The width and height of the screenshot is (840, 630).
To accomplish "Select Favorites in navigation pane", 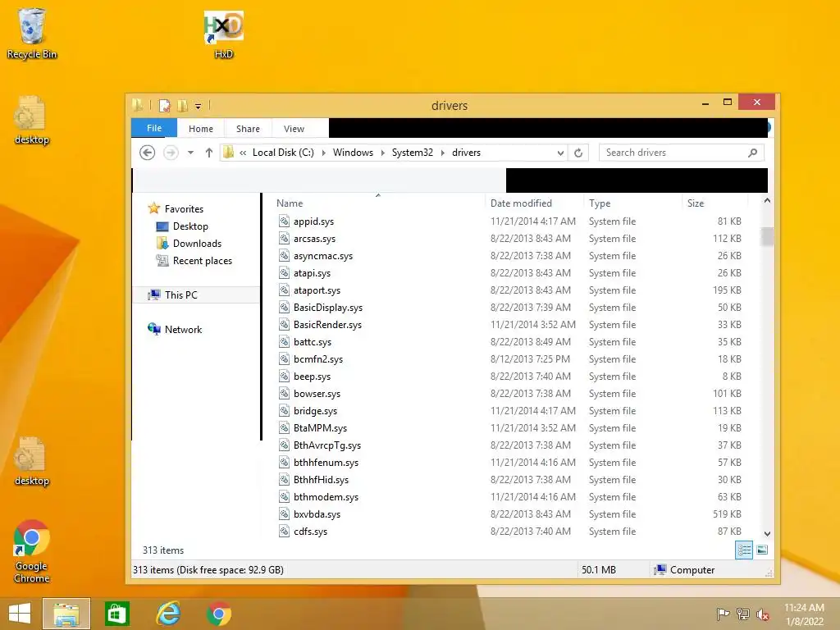I will (x=184, y=209).
